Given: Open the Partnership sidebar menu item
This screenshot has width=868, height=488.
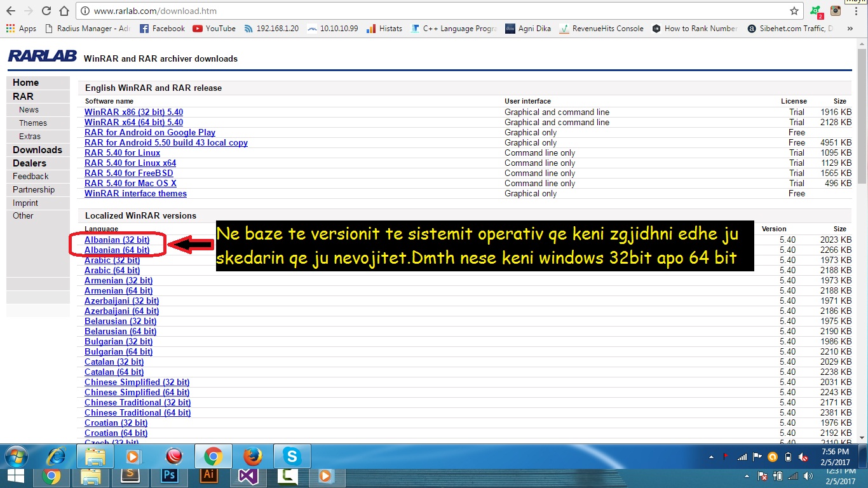Looking at the screenshot, I should (38, 189).
